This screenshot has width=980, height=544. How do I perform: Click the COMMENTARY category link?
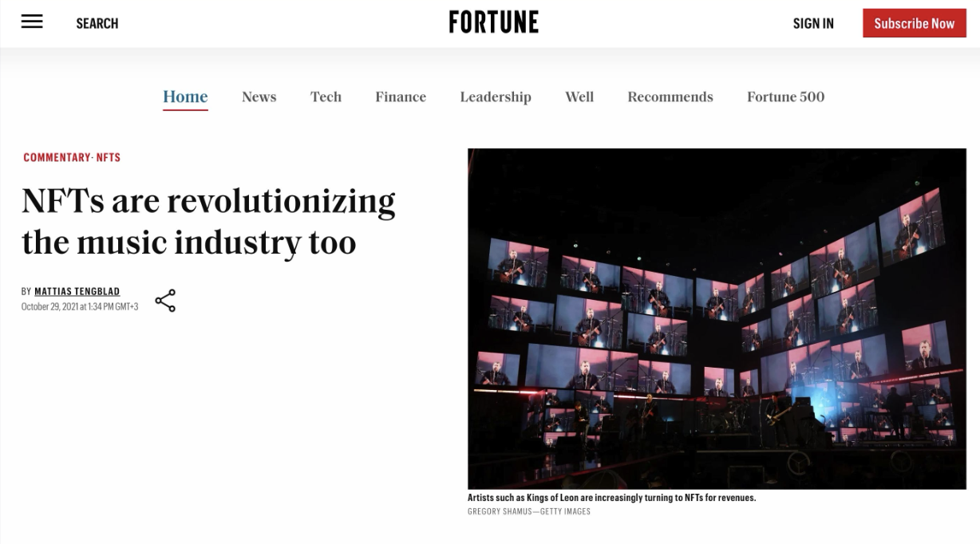click(x=57, y=157)
